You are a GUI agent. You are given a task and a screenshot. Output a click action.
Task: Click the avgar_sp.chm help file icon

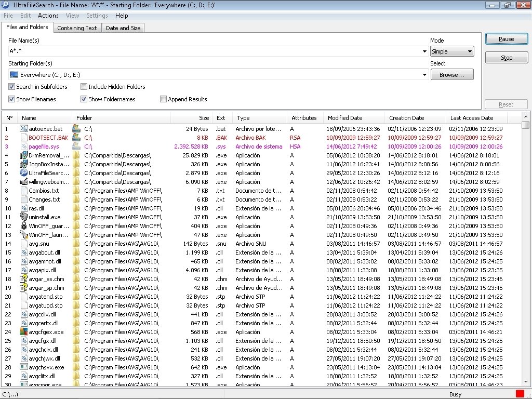pyautogui.click(x=24, y=287)
